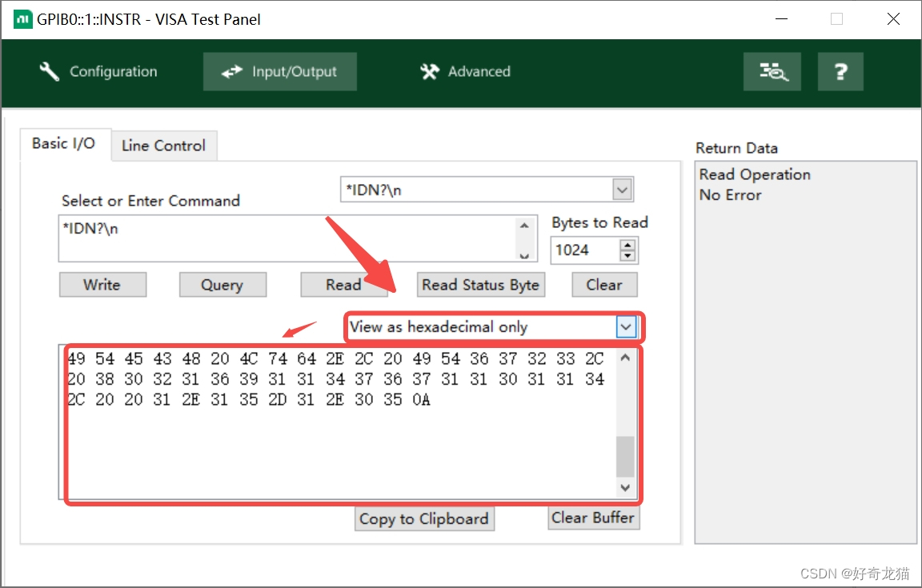Close the VISA Test Panel window
Screen dimensions: 922x588
(x=893, y=19)
